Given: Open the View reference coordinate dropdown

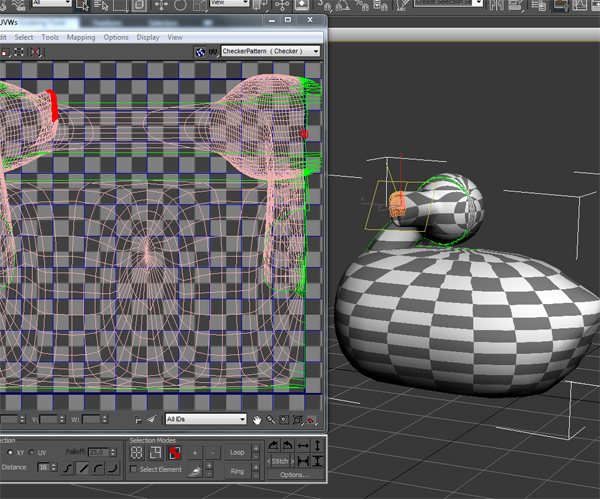Looking at the screenshot, I should pyautogui.click(x=229, y=3).
